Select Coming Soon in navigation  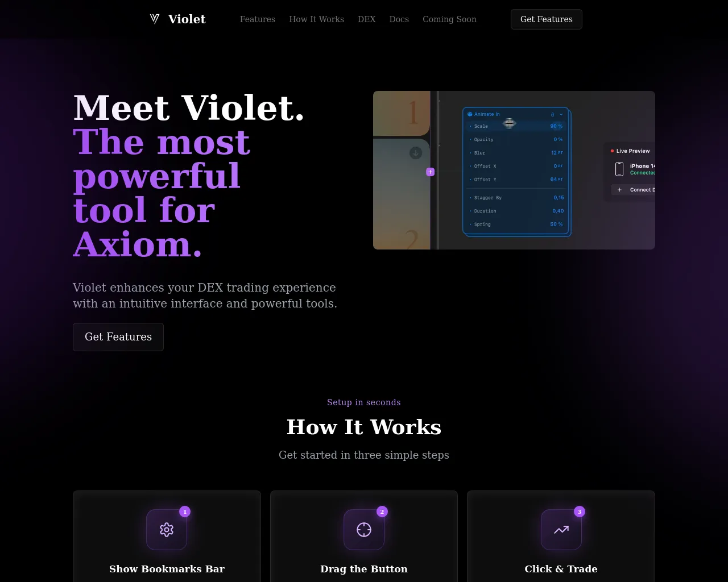click(449, 19)
